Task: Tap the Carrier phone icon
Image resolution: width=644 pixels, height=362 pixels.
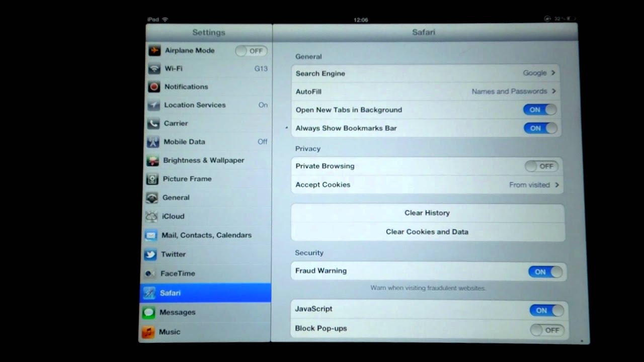Action: 153,124
